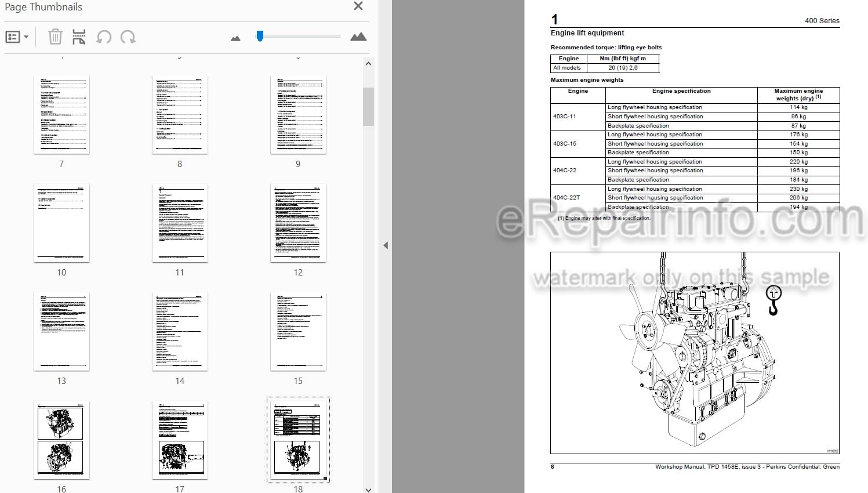
Task: Open the page 16 thumbnail
Action: [61, 440]
